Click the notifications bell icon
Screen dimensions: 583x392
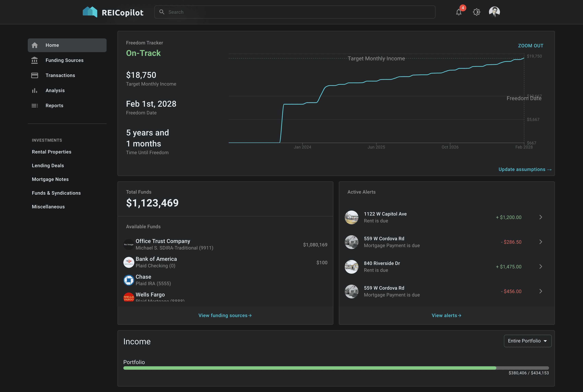(x=458, y=12)
